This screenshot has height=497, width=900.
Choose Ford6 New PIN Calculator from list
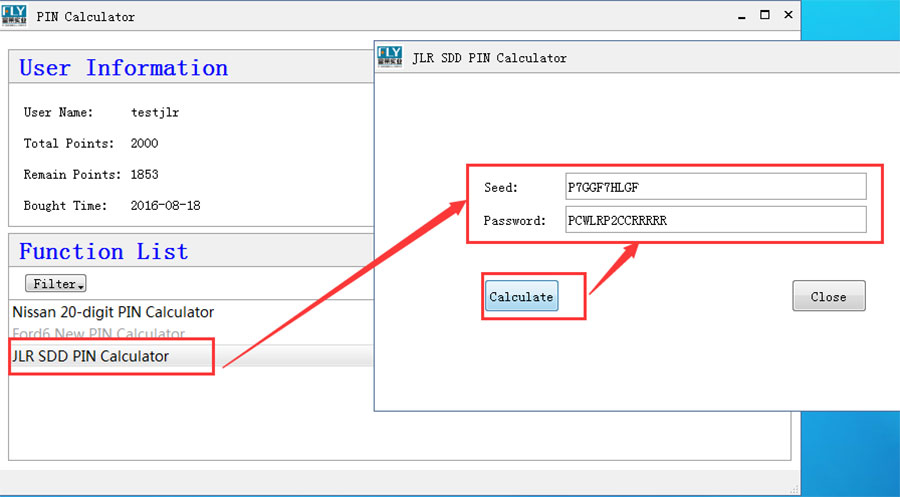click(98, 334)
